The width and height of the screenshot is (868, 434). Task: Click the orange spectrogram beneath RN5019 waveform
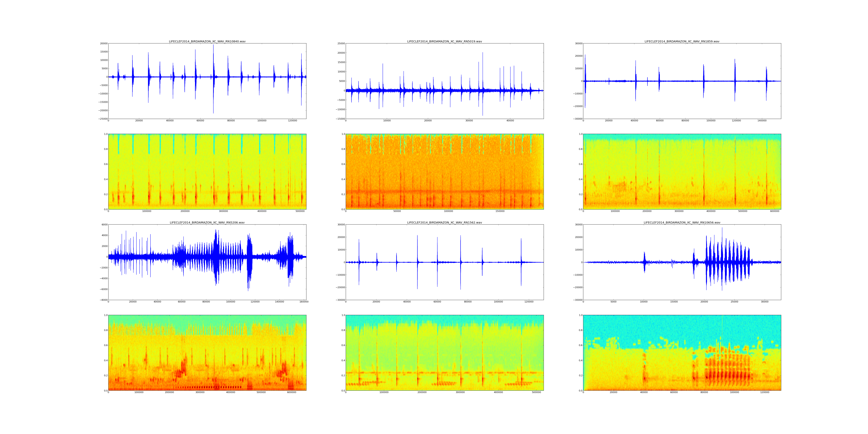coord(444,172)
